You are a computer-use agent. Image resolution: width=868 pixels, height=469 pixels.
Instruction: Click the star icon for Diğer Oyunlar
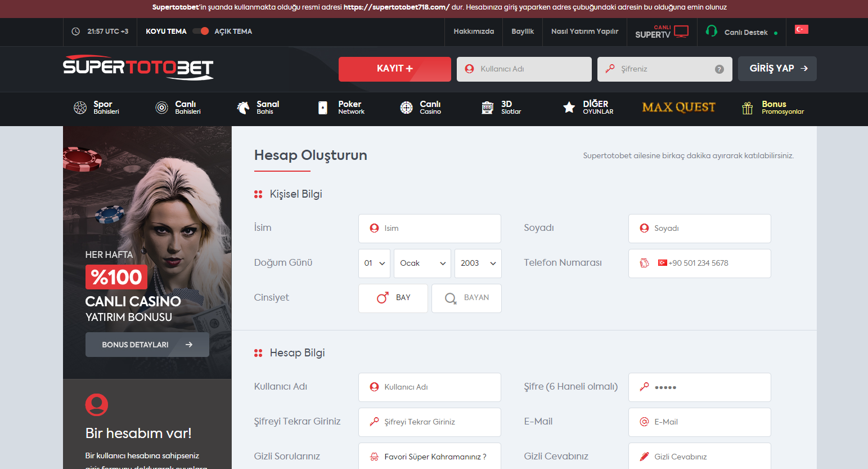[569, 108]
